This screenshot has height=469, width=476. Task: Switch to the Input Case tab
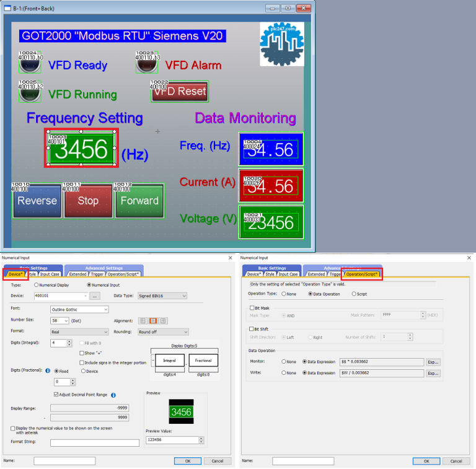[x=50, y=274]
